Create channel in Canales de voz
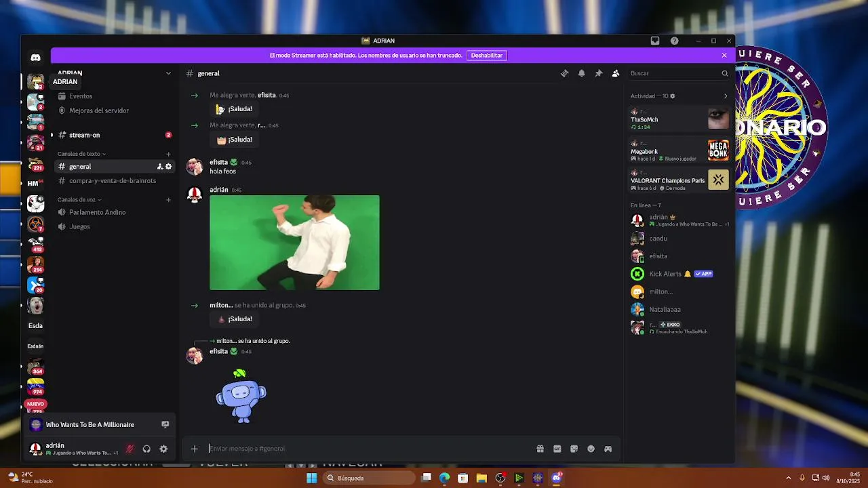This screenshot has width=868, height=488. pos(168,200)
